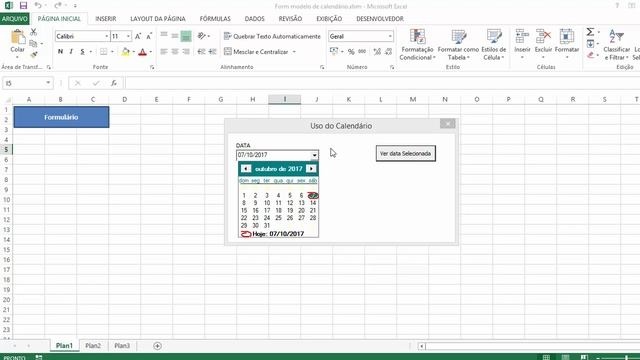Align text left in cell
Viewport: 640px width, 360px height.
tap(164, 51)
